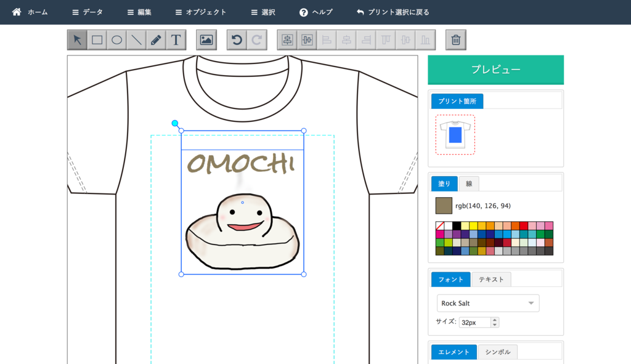Click the OMOCHI text on shirt
631x364 pixels.
[x=241, y=163]
